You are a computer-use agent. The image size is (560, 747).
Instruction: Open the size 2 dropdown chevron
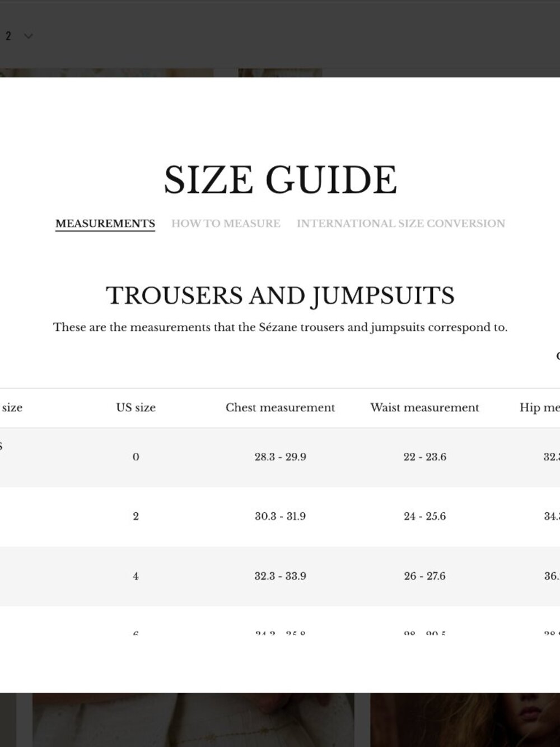tap(28, 36)
